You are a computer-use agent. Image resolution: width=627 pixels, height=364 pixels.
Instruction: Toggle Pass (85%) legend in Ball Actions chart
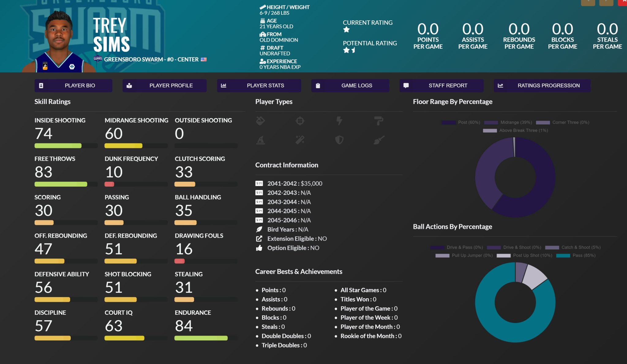click(x=576, y=255)
